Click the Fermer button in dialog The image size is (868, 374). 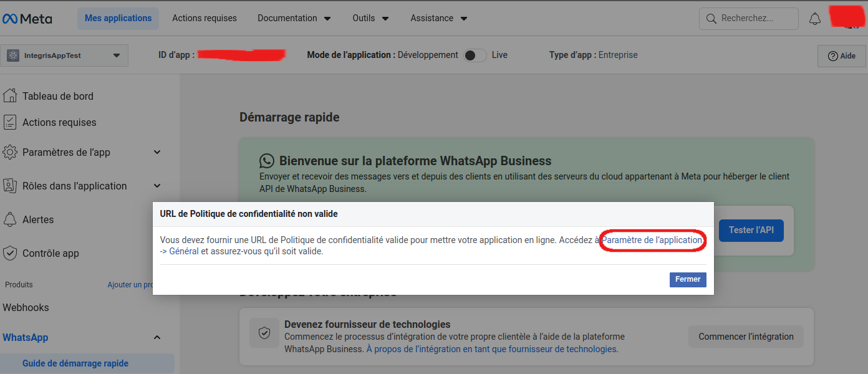pos(688,279)
